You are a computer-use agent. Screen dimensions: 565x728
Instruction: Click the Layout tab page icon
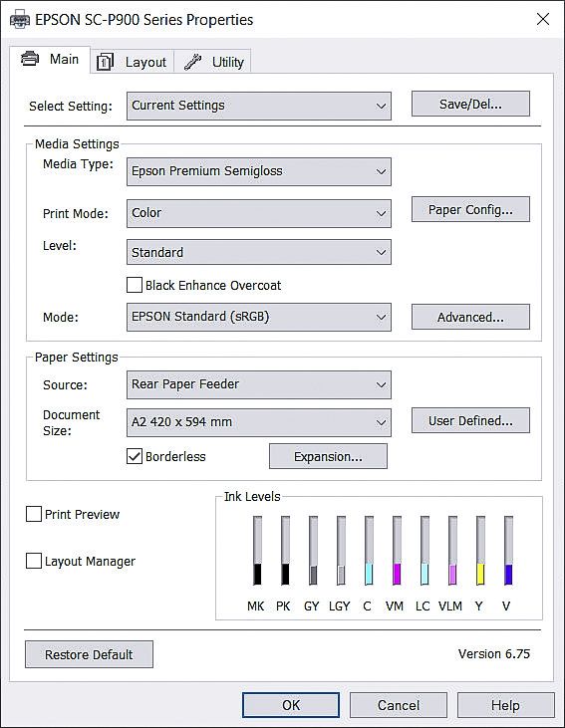105,62
